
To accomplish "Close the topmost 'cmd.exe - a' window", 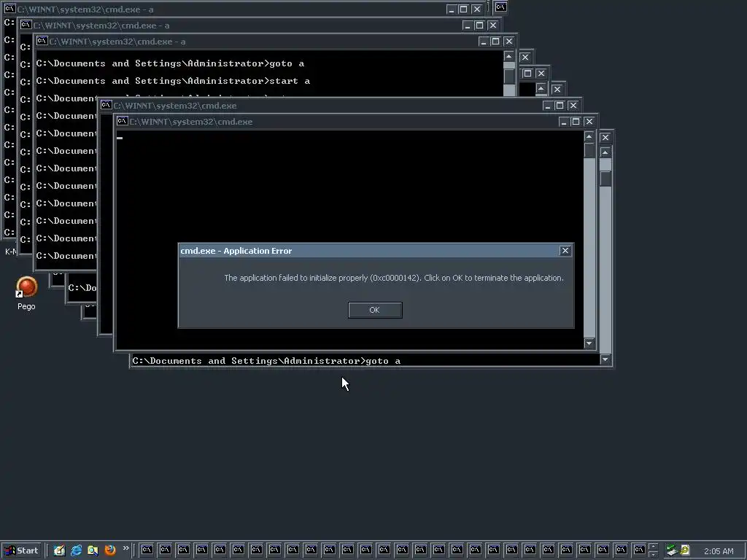I will pyautogui.click(x=476, y=9).
